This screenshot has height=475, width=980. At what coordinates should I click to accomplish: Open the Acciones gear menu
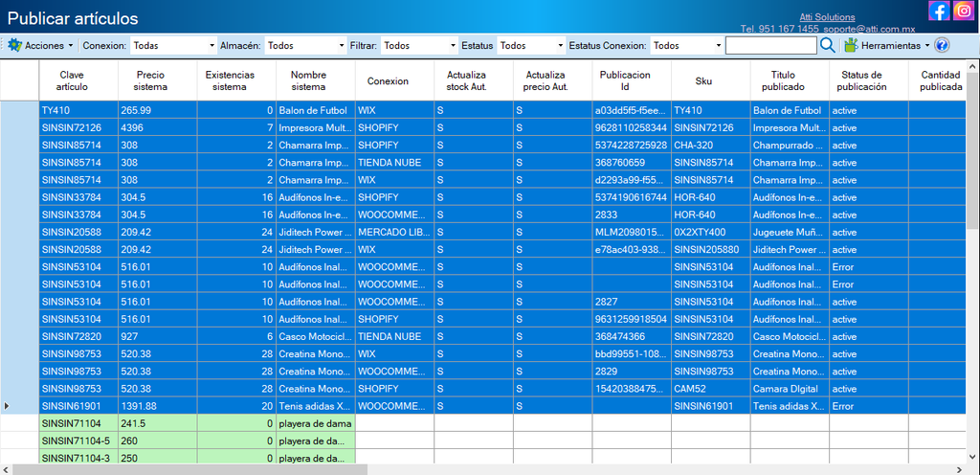pyautogui.click(x=40, y=46)
